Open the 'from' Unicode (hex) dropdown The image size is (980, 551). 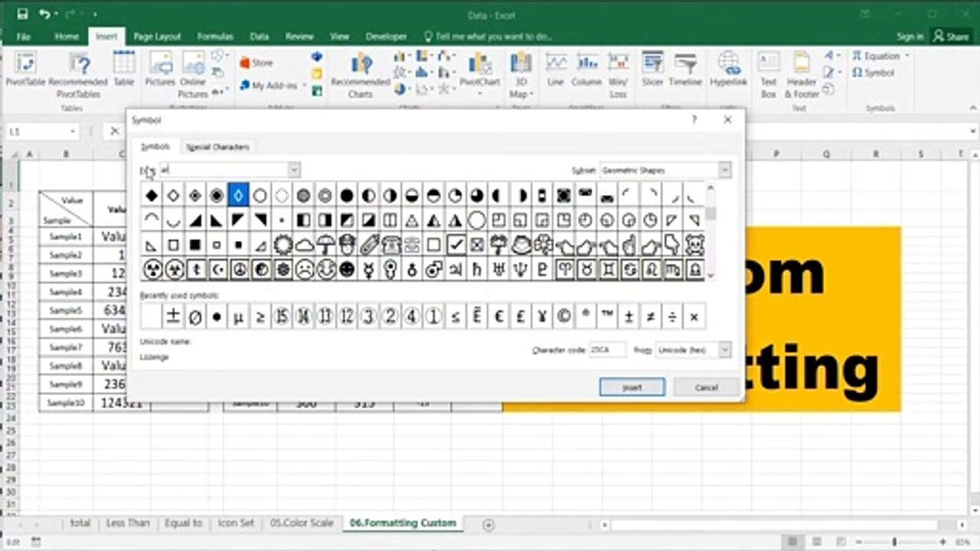click(x=724, y=350)
